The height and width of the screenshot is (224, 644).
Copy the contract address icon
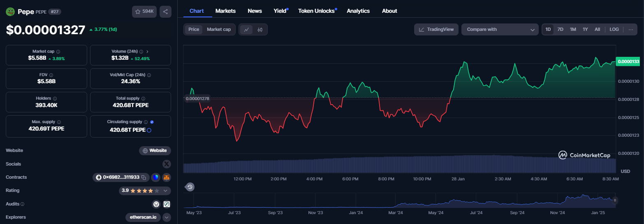(144, 177)
